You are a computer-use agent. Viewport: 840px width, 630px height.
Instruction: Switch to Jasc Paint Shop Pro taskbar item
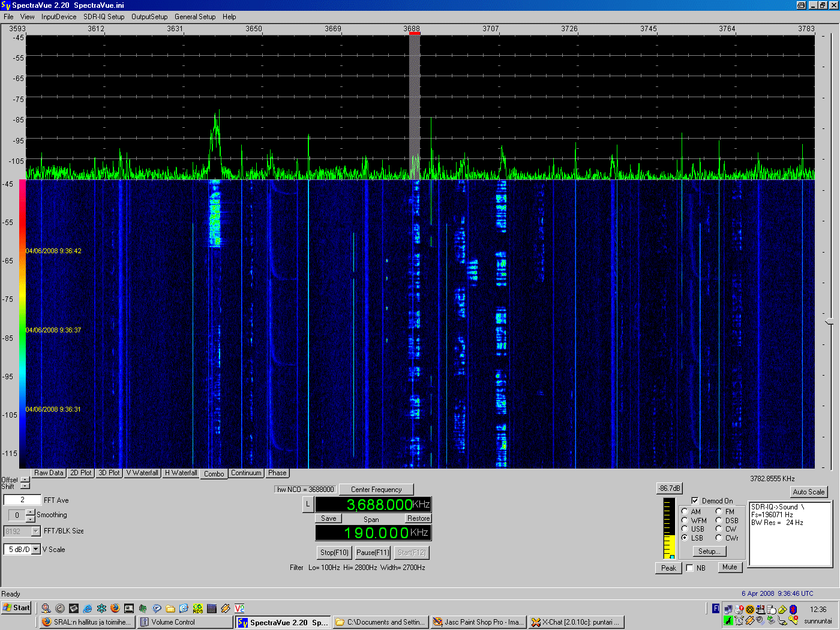click(x=479, y=622)
